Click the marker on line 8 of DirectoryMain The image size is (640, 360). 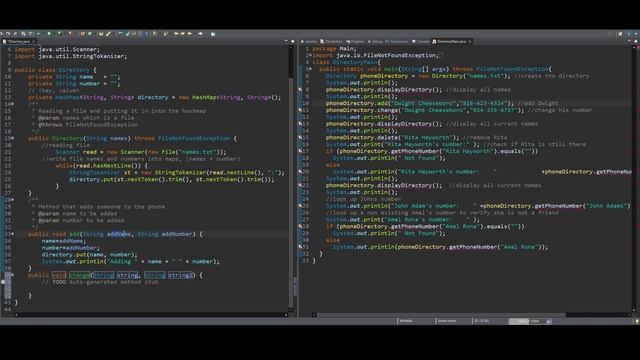pyautogui.click(x=300, y=89)
